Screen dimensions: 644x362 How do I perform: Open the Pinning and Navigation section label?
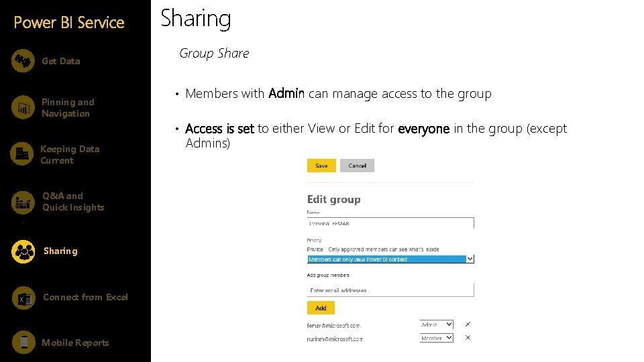68,107
